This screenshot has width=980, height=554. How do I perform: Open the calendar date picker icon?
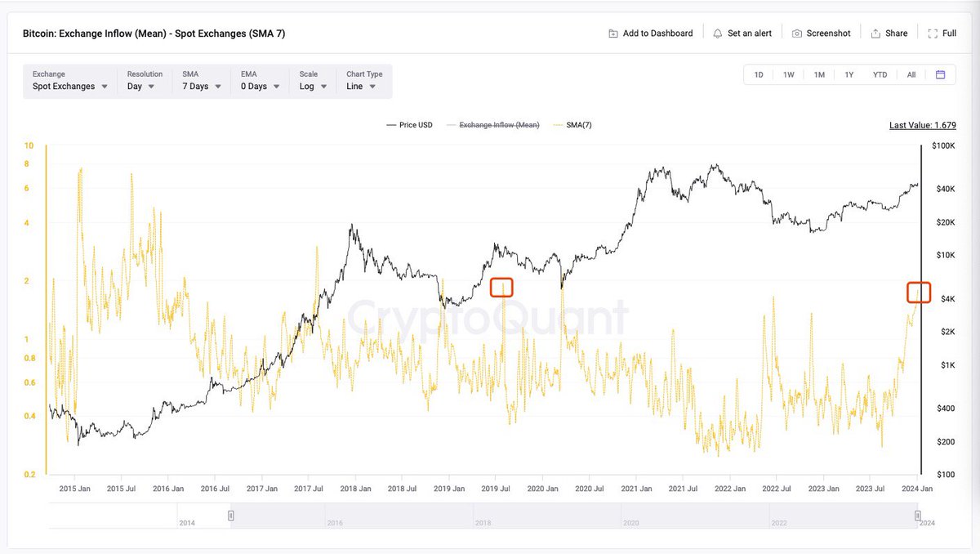pyautogui.click(x=940, y=74)
